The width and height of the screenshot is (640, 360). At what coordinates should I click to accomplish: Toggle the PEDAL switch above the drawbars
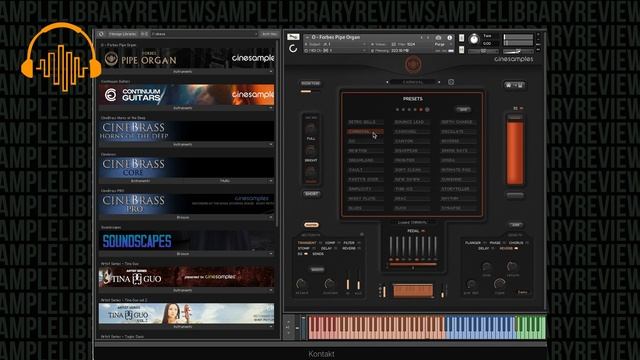coord(423,231)
